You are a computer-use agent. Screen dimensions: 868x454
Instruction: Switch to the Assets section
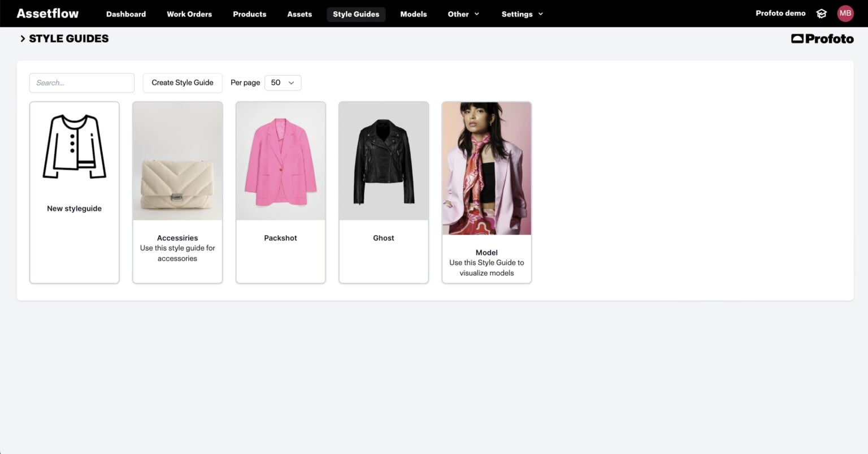(300, 14)
